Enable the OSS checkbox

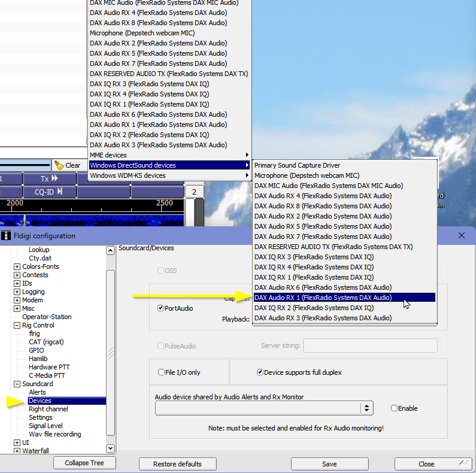tap(160, 270)
